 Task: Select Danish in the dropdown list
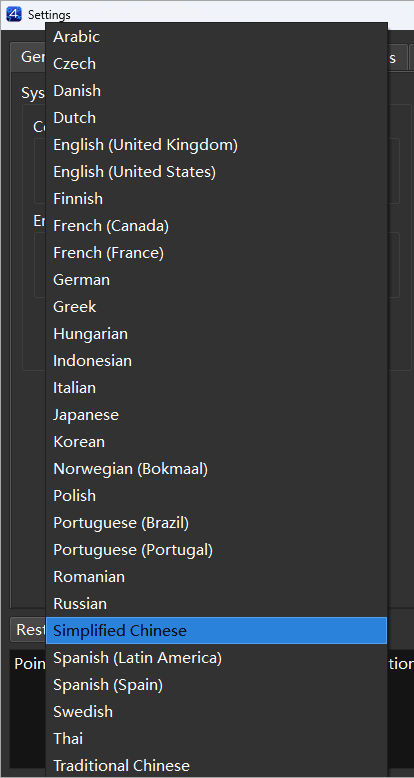[216, 91]
